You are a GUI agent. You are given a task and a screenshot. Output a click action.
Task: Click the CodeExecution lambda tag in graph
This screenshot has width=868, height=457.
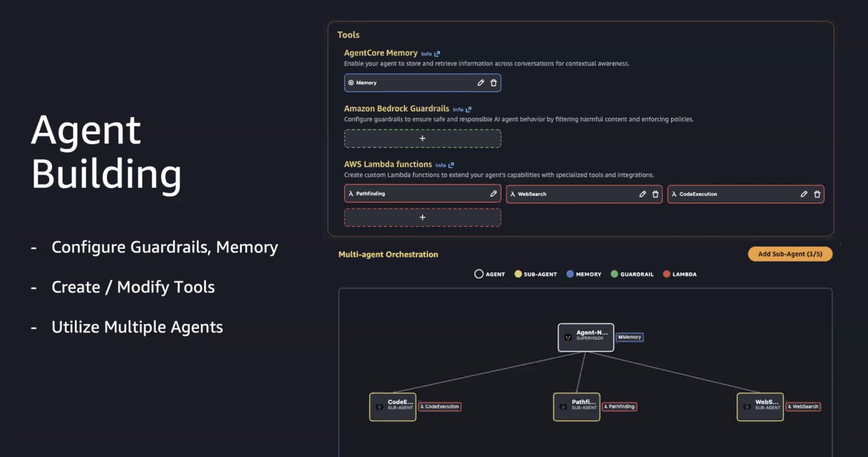[440, 407]
